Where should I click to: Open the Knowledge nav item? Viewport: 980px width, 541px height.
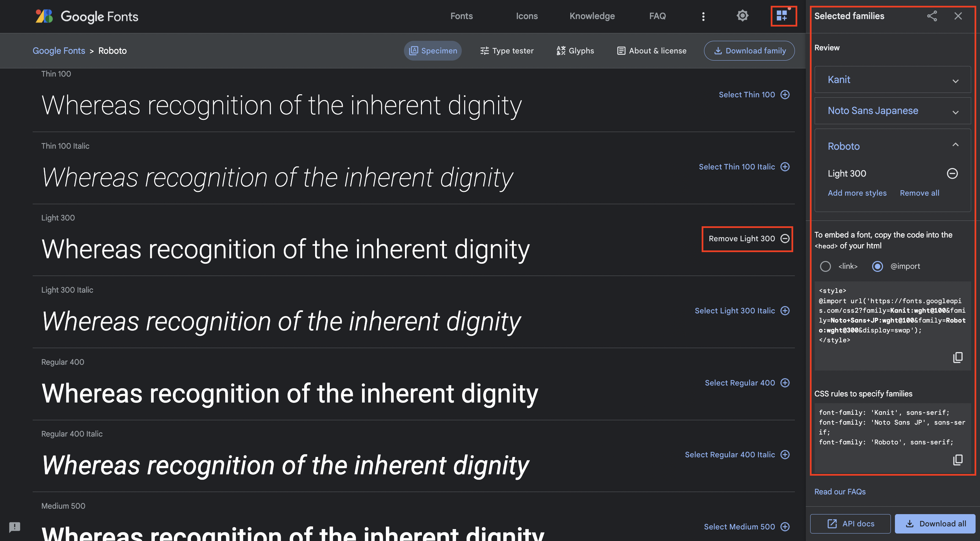(x=592, y=16)
